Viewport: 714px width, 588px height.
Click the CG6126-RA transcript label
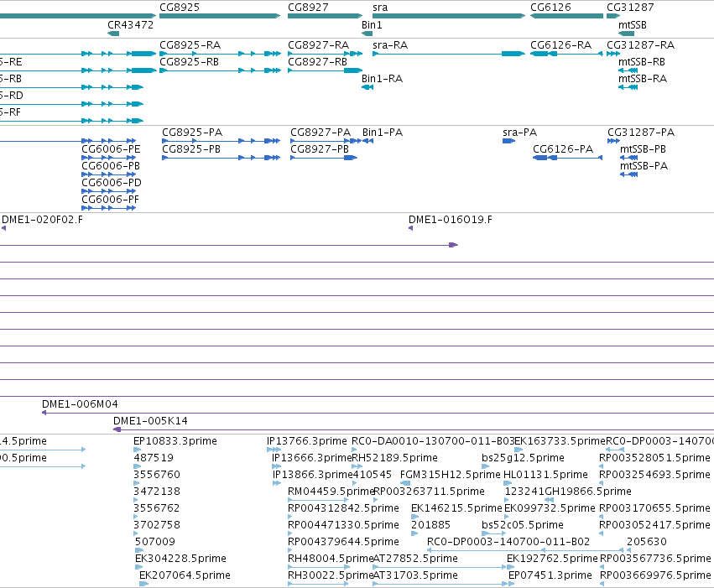pyautogui.click(x=561, y=45)
